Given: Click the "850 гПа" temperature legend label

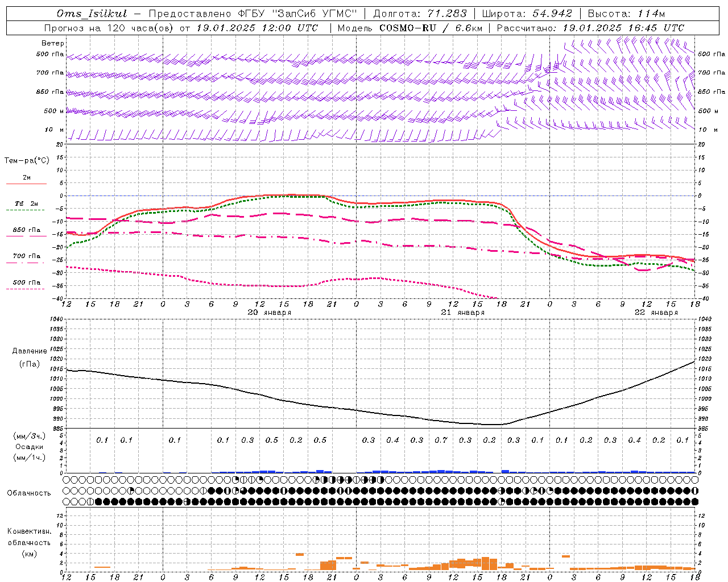Looking at the screenshot, I should click(27, 230).
